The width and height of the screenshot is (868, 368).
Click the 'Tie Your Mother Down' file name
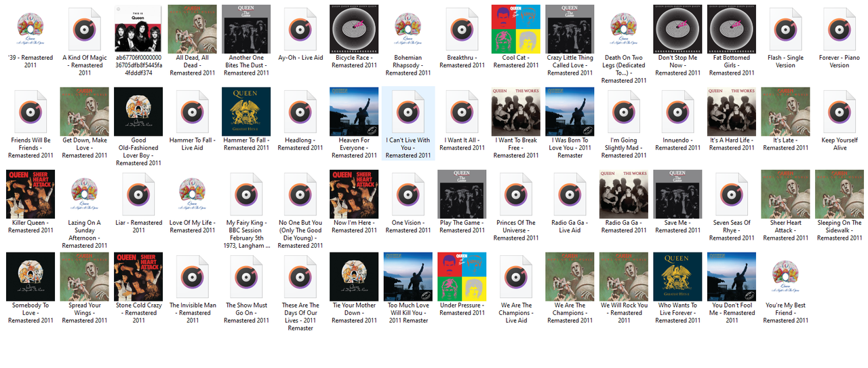tap(355, 313)
